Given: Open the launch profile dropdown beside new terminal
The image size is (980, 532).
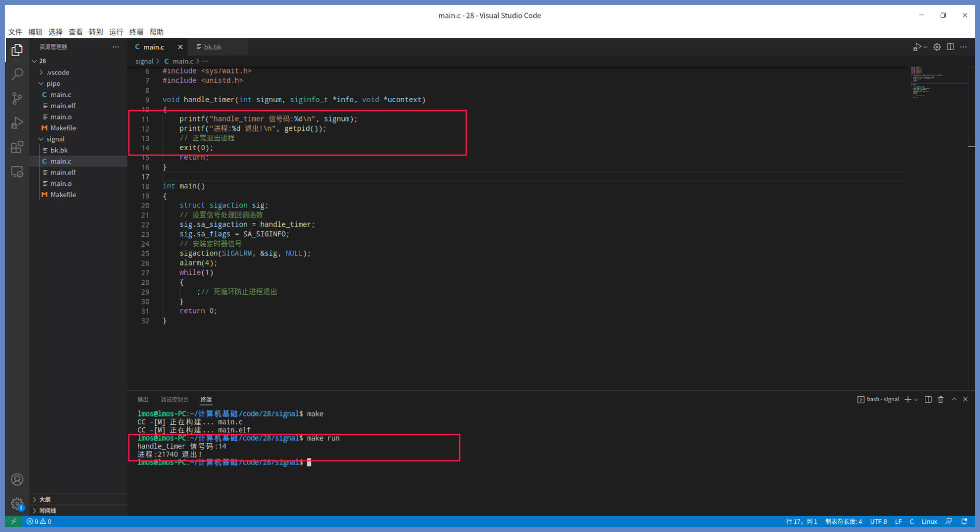Looking at the screenshot, I should point(917,400).
